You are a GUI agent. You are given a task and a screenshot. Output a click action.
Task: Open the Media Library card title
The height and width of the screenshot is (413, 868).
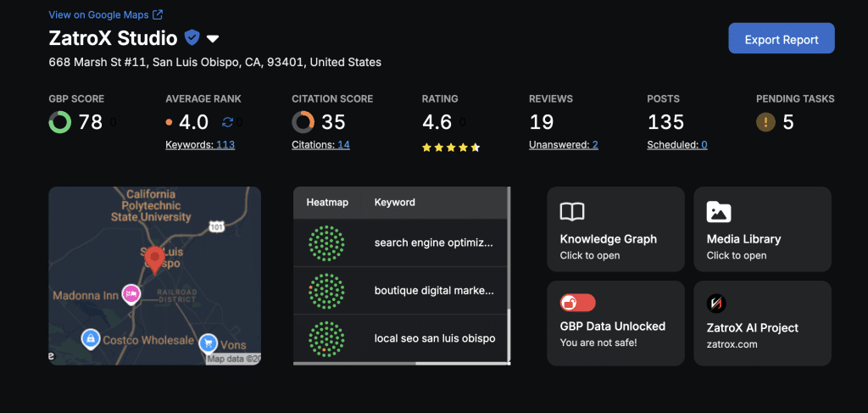[x=743, y=239]
